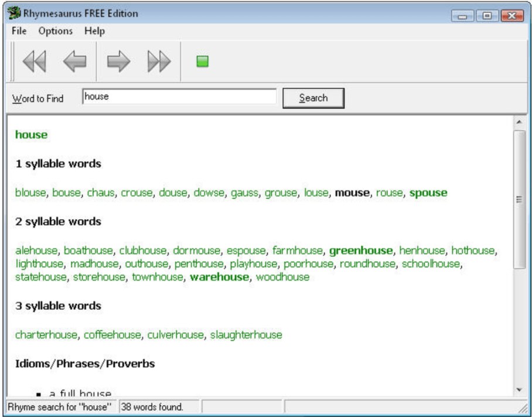Click the 'Idioms/Phrases/Proverbs' heading
Screen dimensions: 532x417
[x=85, y=364]
